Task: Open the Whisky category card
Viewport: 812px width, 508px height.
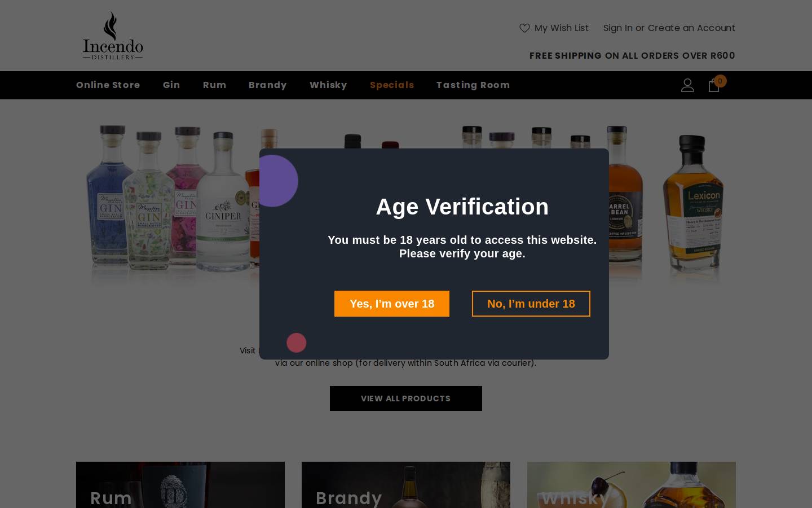Action: tap(632, 485)
